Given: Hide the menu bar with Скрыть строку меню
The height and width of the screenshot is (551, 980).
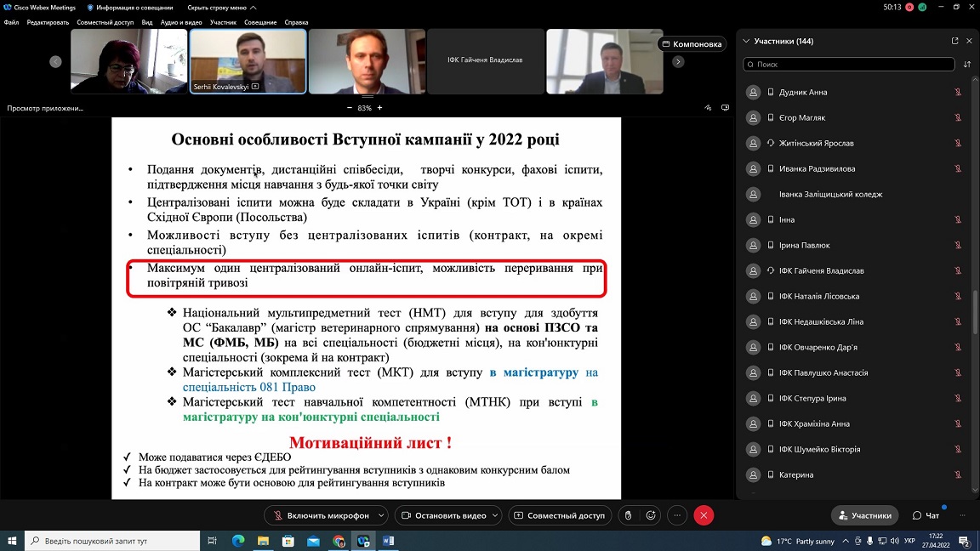Looking at the screenshot, I should (x=222, y=8).
